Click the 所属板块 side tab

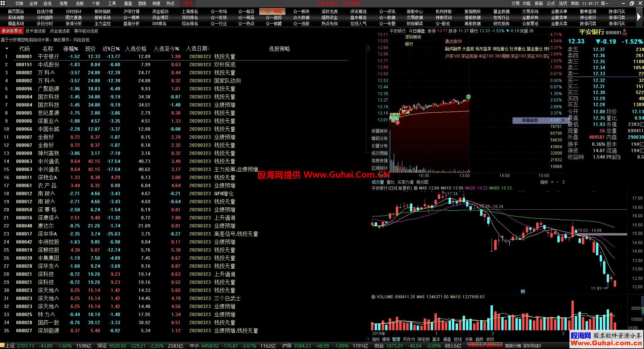(379, 131)
